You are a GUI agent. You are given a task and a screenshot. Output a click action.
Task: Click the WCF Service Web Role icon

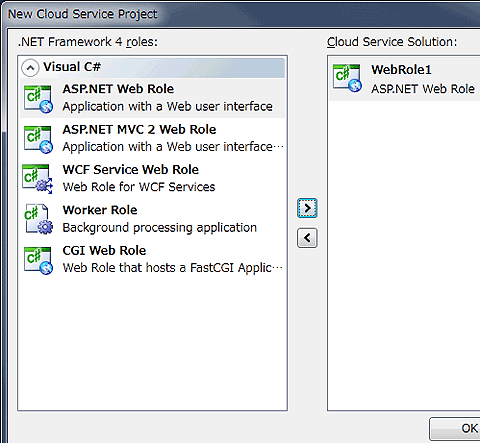click(x=37, y=179)
